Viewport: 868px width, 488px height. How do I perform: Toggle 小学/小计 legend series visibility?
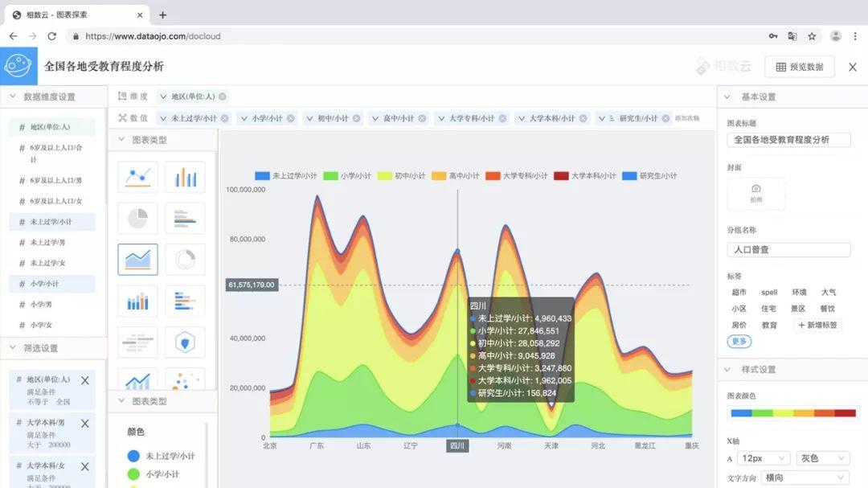(347, 175)
